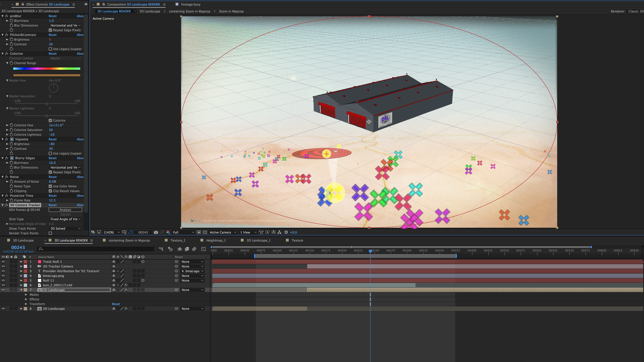Click the Region of Interest icon
This screenshot has height=362, width=644.
pyautogui.click(x=199, y=232)
